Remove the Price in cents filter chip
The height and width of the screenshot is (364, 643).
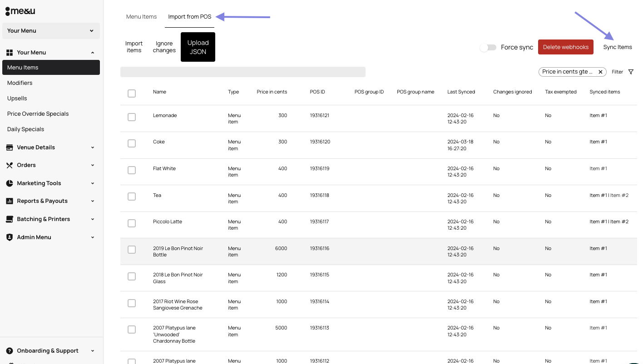click(x=600, y=72)
